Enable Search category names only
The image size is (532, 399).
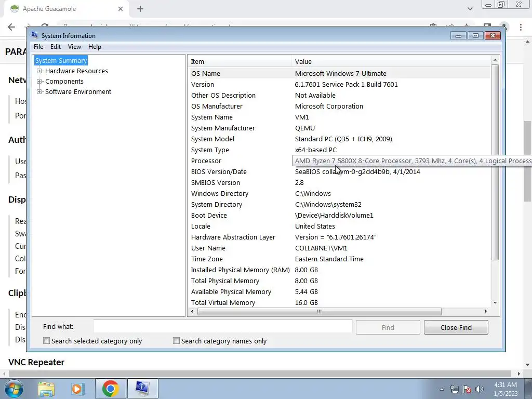176,341
